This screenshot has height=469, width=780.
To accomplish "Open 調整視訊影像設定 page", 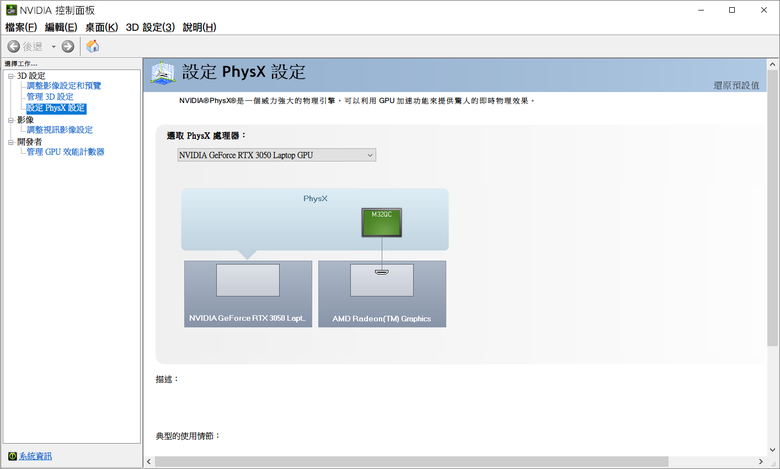I will [x=60, y=130].
